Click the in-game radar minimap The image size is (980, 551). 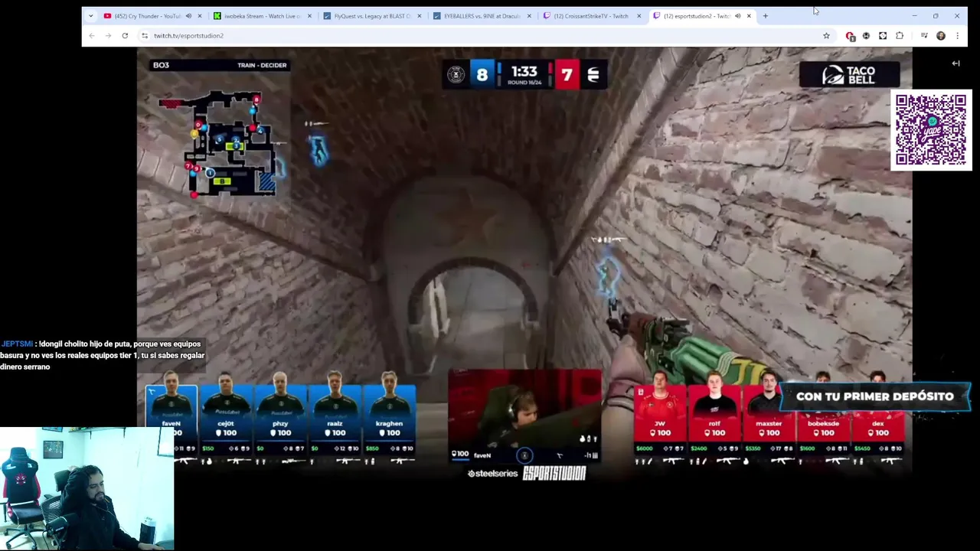[222, 143]
